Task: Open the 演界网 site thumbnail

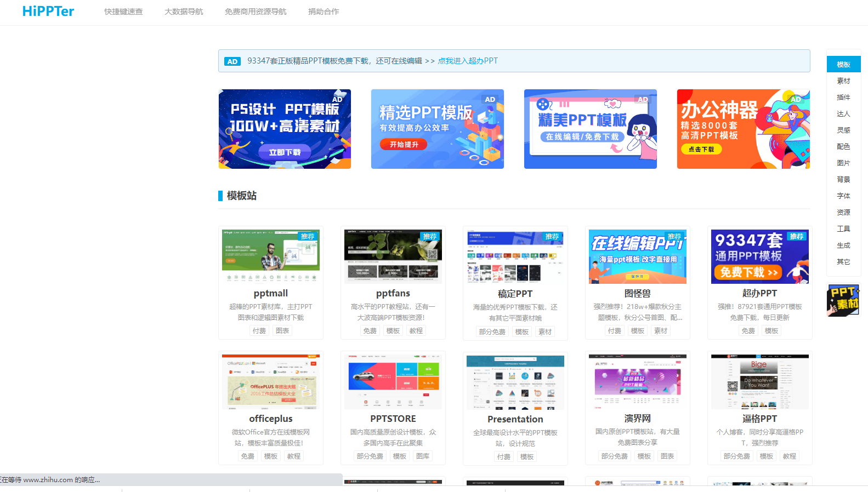Action: coord(638,382)
